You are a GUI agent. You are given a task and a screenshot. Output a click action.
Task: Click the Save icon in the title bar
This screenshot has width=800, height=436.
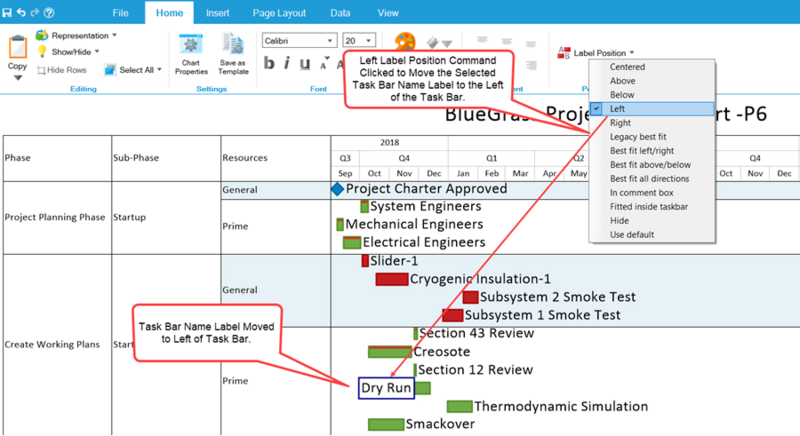tap(7, 12)
